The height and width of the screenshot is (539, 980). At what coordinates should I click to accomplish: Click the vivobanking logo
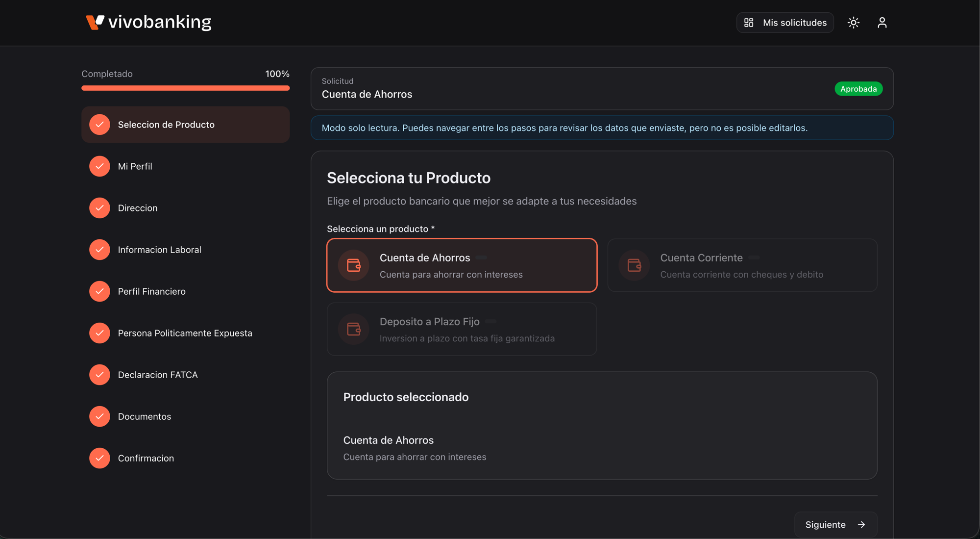(148, 22)
